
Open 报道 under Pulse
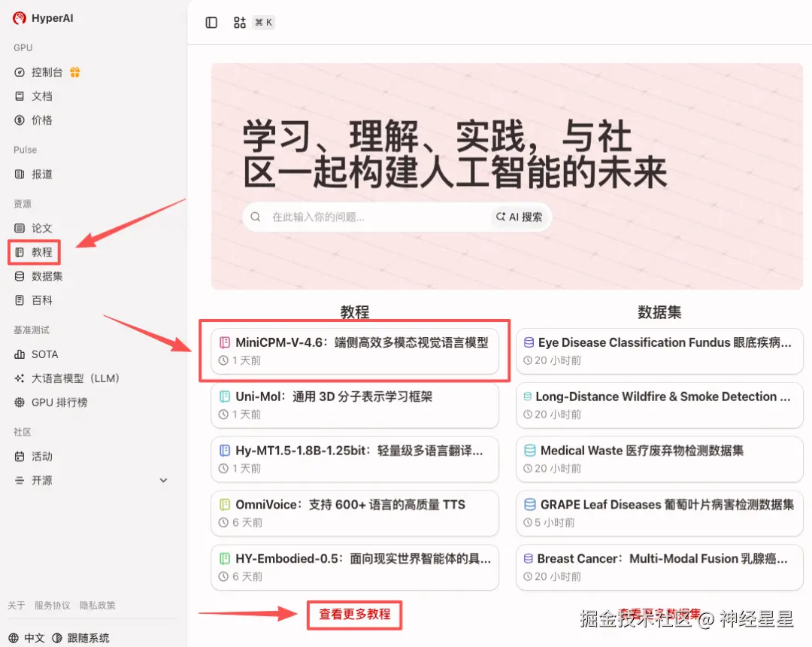41,174
